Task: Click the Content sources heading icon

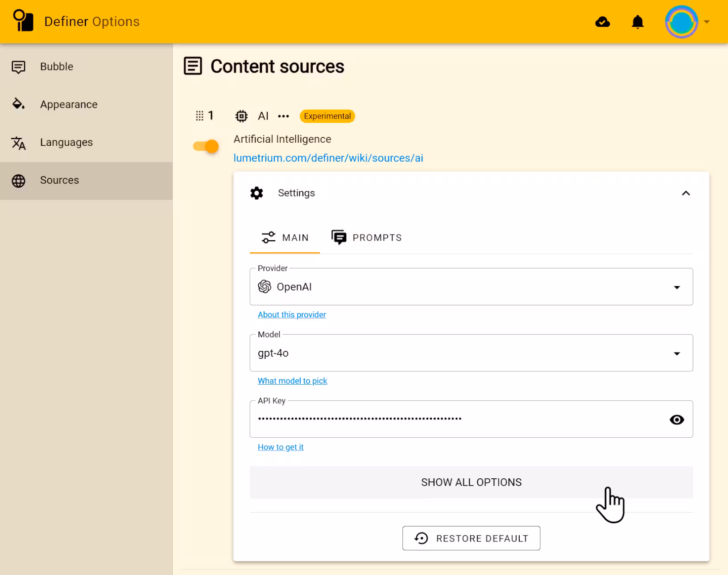Action: pyautogui.click(x=193, y=66)
